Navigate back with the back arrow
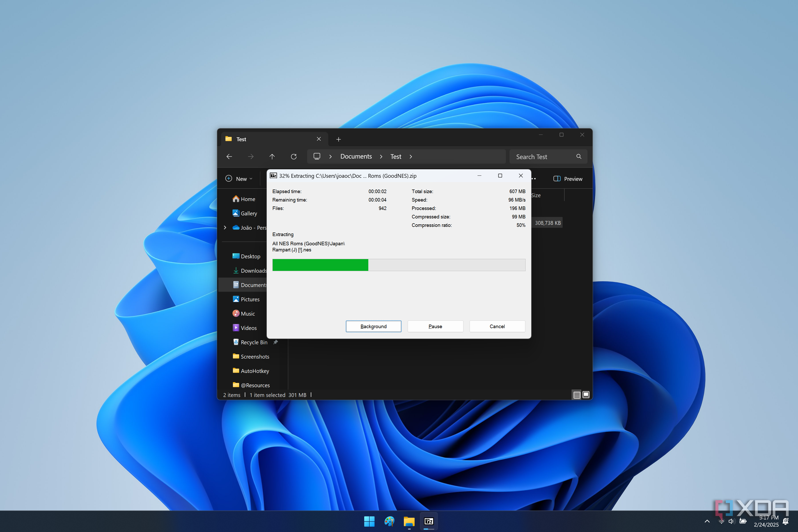 pos(229,157)
